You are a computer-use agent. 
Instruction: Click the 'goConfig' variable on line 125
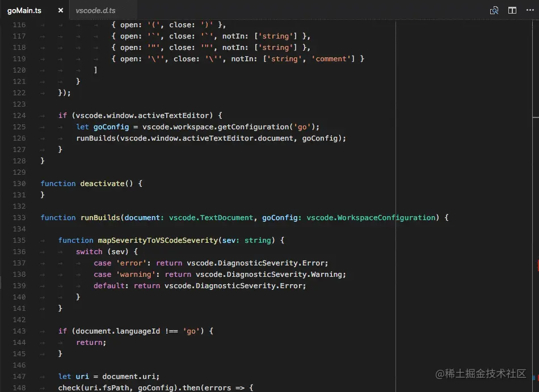pyautogui.click(x=111, y=127)
